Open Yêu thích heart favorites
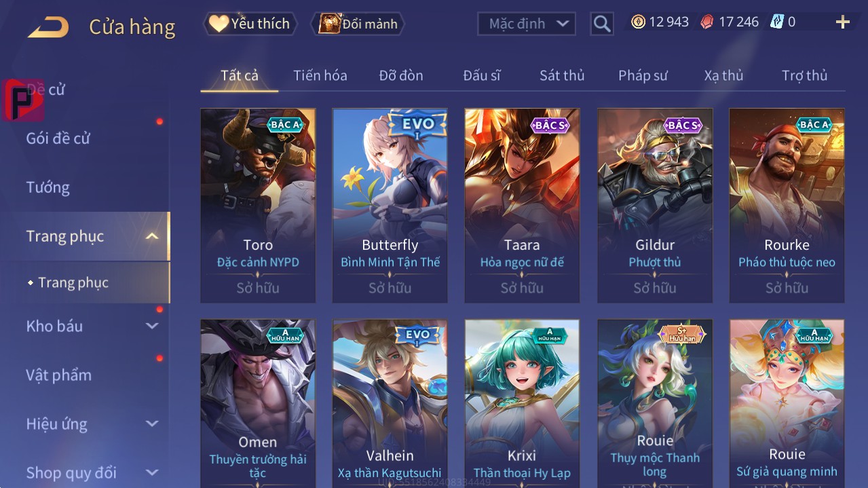The width and height of the screenshot is (868, 488). 250,24
